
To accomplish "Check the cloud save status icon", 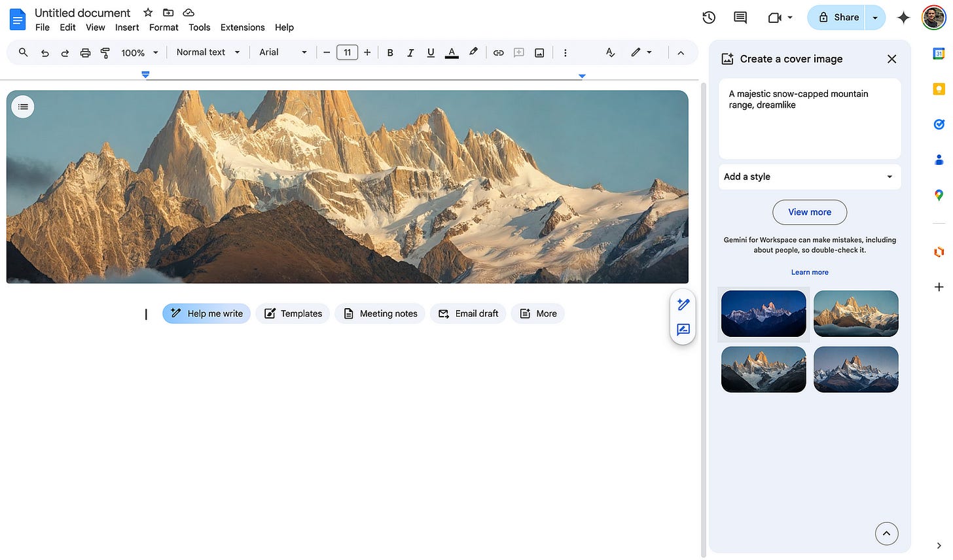I will (x=189, y=12).
